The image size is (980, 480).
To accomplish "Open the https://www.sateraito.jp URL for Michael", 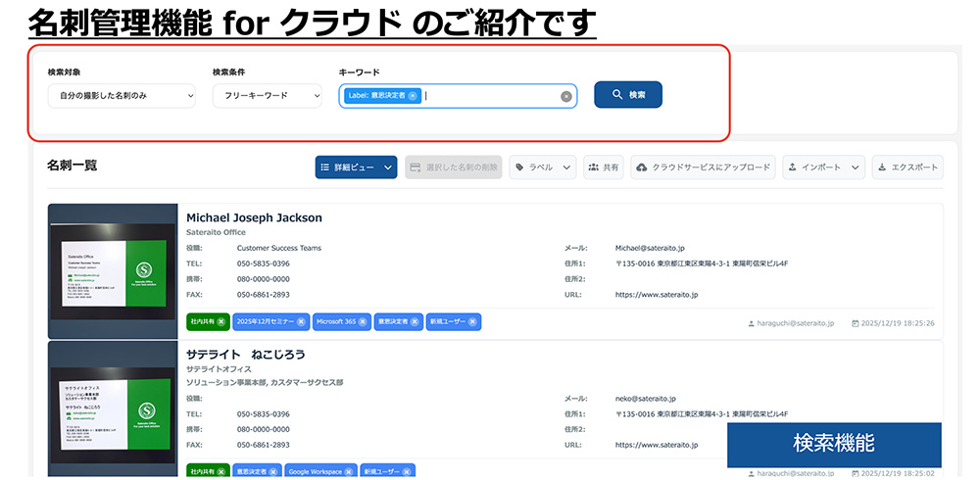I will [657, 294].
